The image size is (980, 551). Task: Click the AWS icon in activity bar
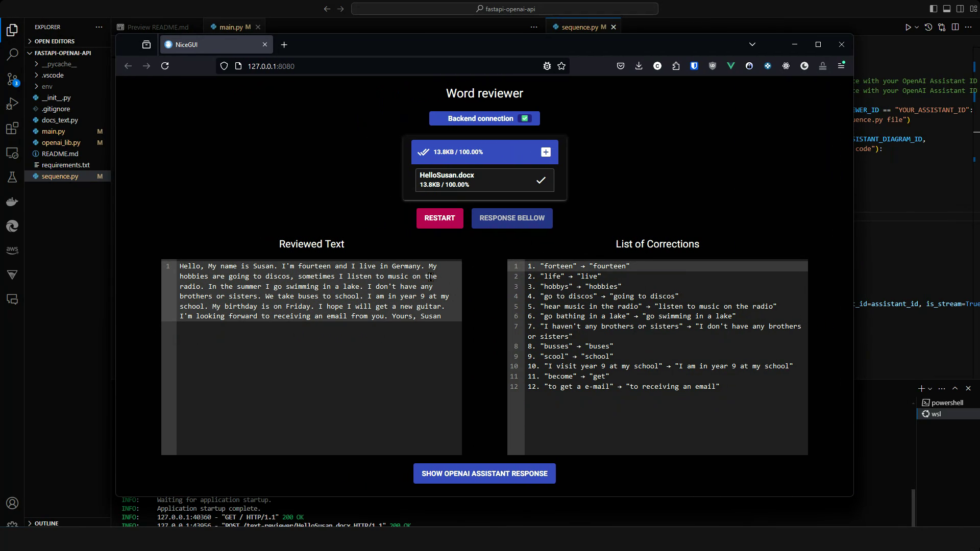click(12, 250)
